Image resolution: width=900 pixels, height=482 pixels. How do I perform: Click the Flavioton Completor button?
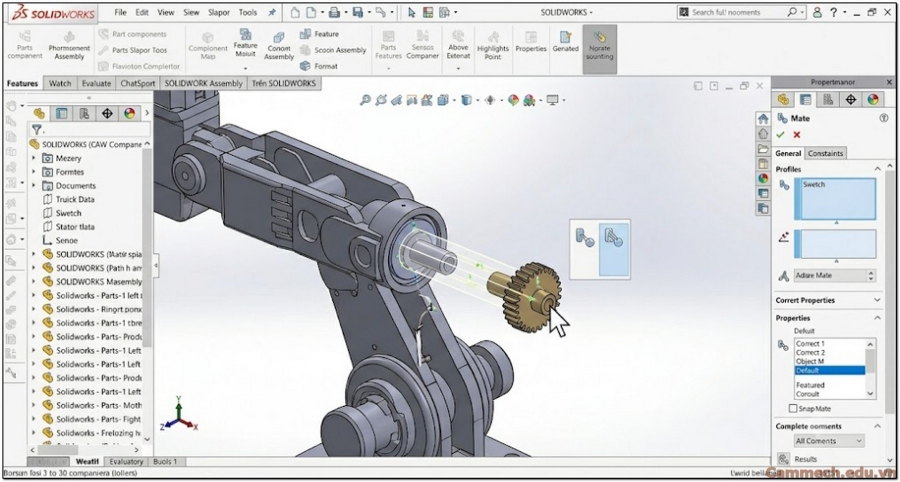[139, 66]
